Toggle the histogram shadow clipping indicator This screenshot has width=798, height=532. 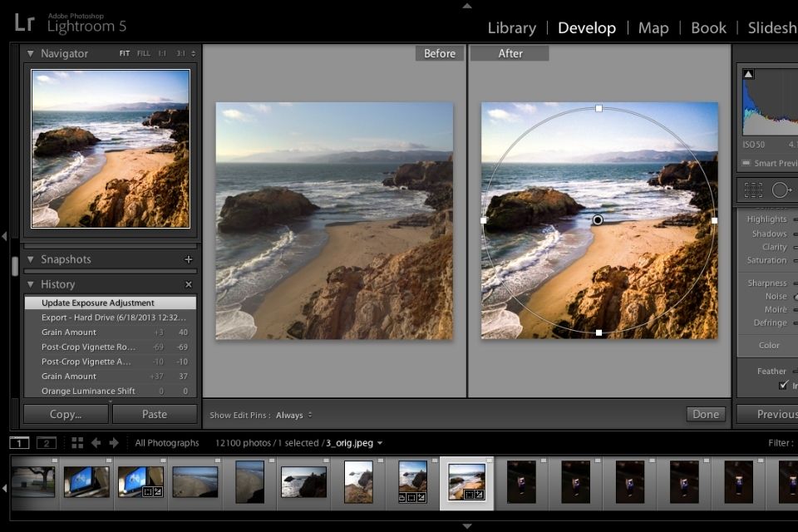pyautogui.click(x=748, y=74)
